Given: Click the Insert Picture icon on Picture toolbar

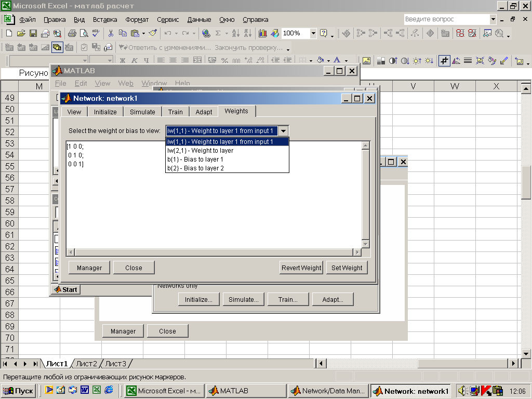Looking at the screenshot, I should click(366, 61).
